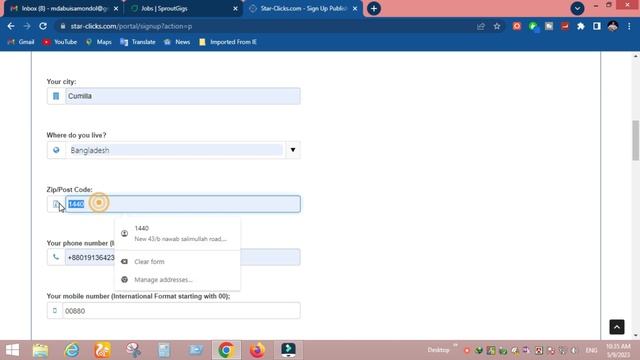This screenshot has height=360, width=640.
Task: Share this page via address bar icon
Action: [481, 26]
